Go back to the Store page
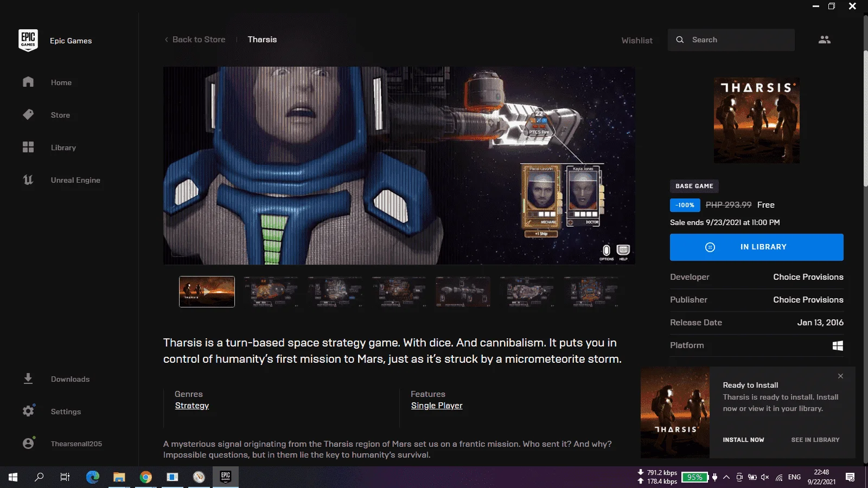The width and height of the screenshot is (868, 488). (195, 40)
